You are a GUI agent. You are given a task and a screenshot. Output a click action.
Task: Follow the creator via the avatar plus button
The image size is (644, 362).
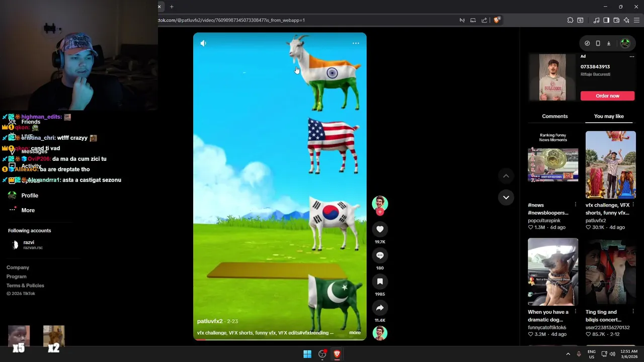(x=380, y=212)
